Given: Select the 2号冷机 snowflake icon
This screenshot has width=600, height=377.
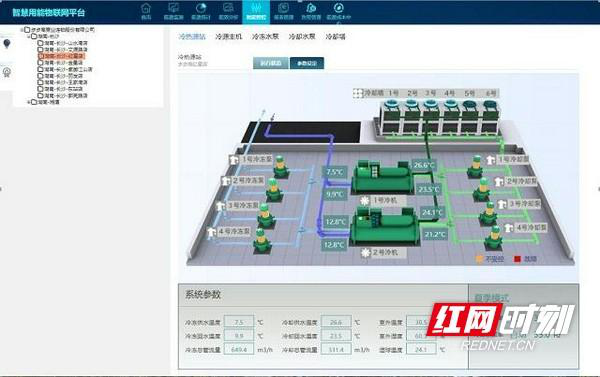Looking at the screenshot, I should pos(366,253).
